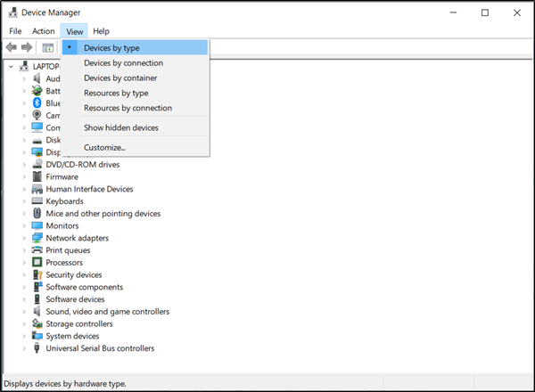Click the Batteries category icon
The width and height of the screenshot is (535, 392).
coord(37,91)
